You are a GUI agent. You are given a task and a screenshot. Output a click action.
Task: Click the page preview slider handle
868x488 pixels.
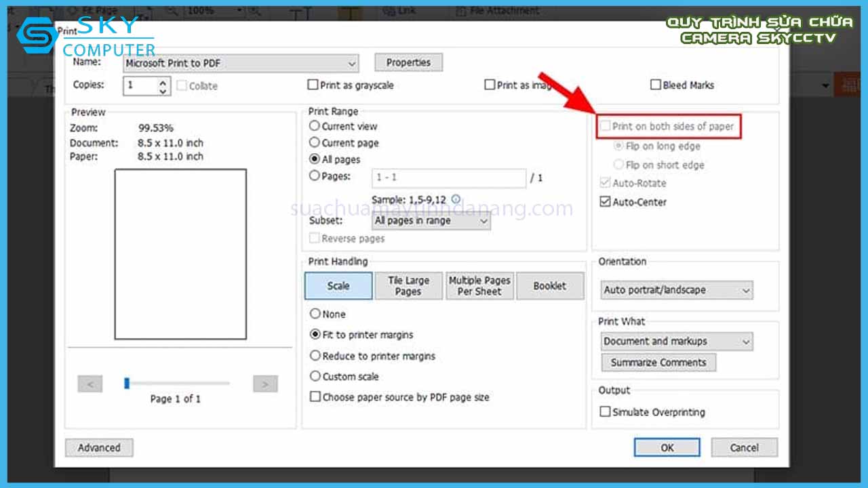point(127,384)
